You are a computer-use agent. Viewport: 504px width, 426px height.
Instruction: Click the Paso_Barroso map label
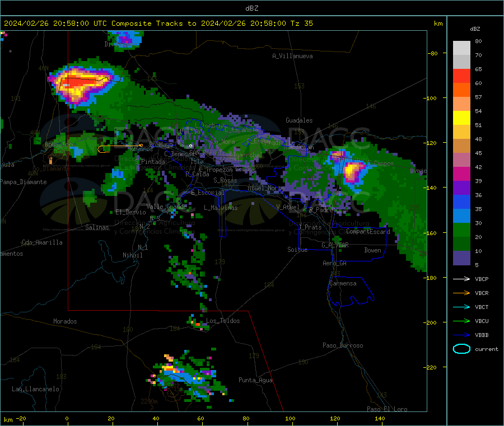tap(343, 346)
